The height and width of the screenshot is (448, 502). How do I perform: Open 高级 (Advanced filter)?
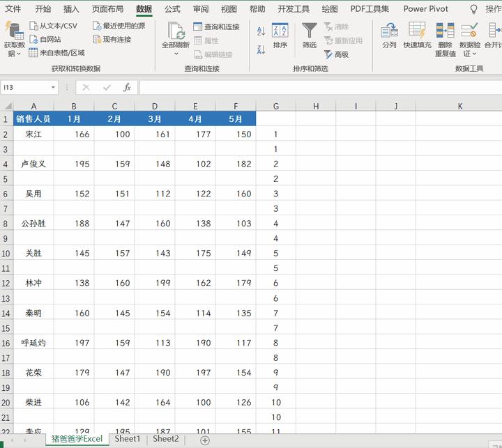336,55
